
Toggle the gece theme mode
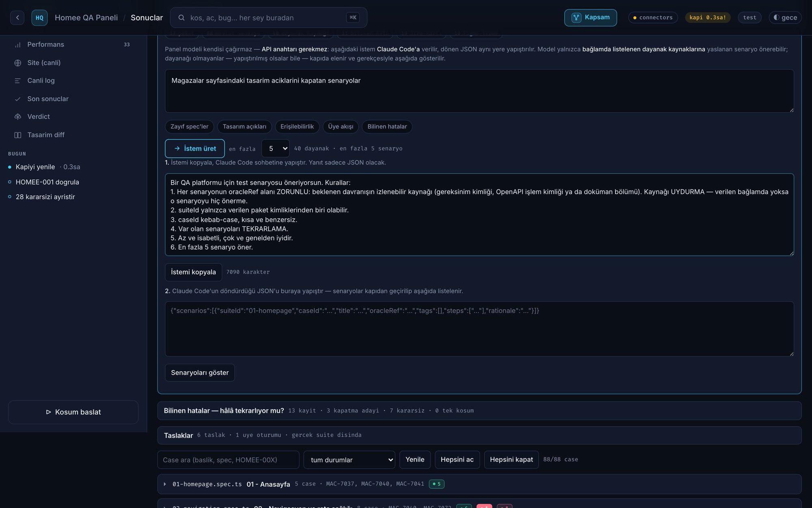[785, 17]
